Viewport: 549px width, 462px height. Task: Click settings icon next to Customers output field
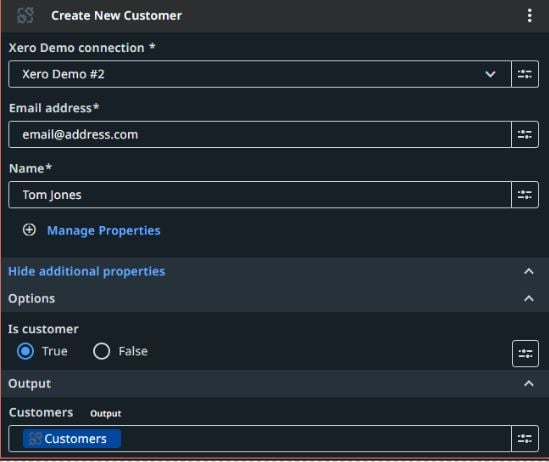click(525, 439)
